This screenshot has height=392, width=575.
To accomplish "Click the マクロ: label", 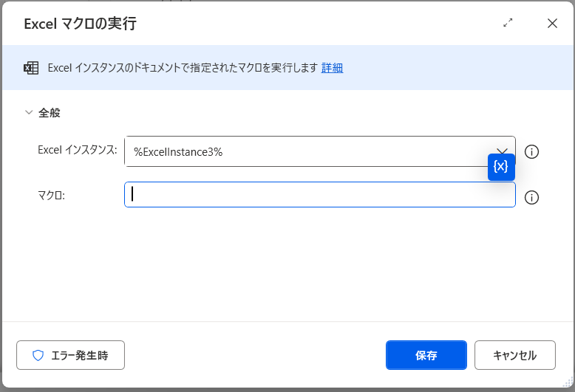I will tap(52, 195).
